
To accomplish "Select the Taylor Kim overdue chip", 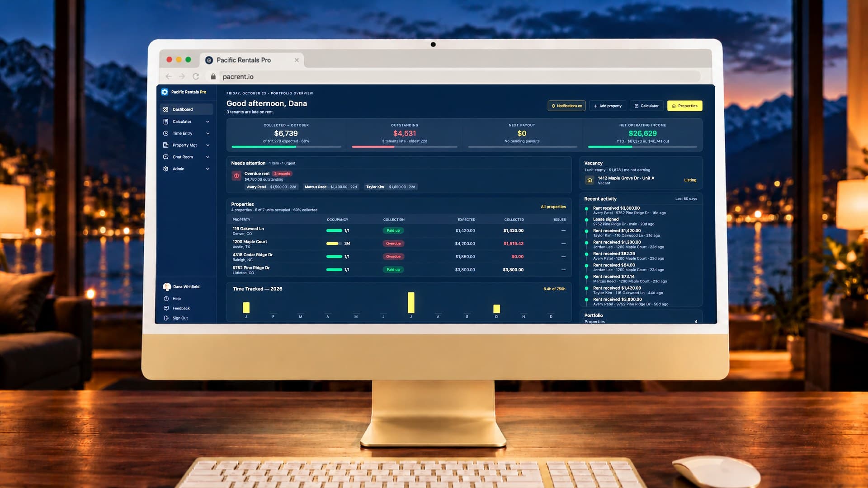I will click(391, 187).
